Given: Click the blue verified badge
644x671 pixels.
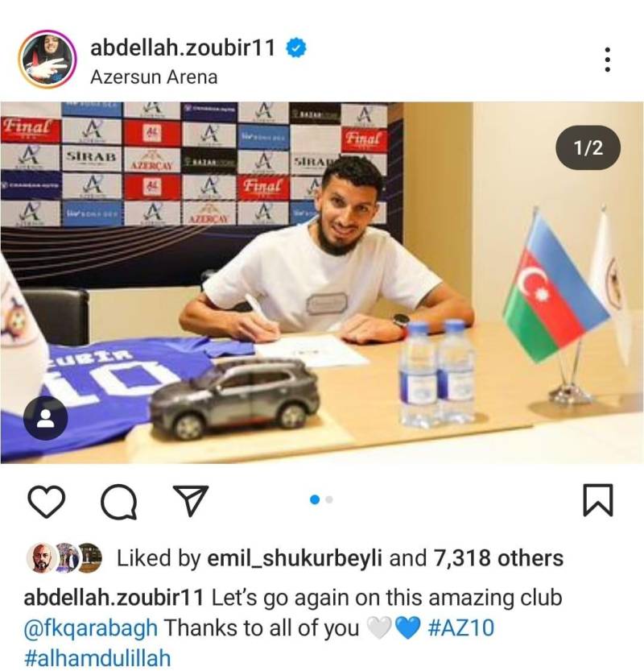Looking at the screenshot, I should click(x=295, y=48).
